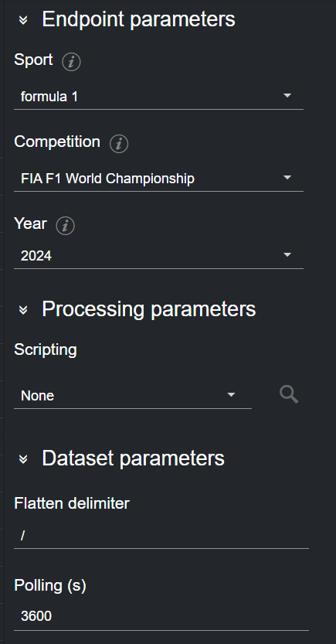Click the magnifier icon beside Scripting
This screenshot has width=336, height=644.
289,395
